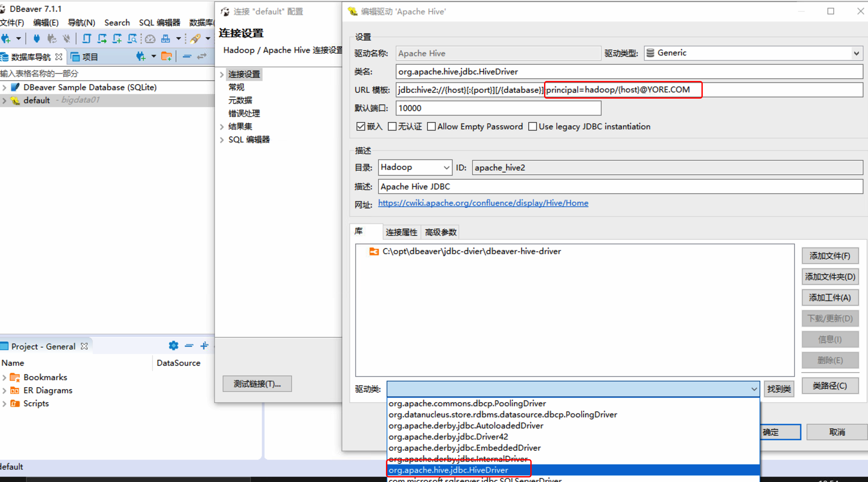Image resolution: width=868 pixels, height=482 pixels.
Task: Click the gear settings icon in Project panel
Action: tap(173, 346)
